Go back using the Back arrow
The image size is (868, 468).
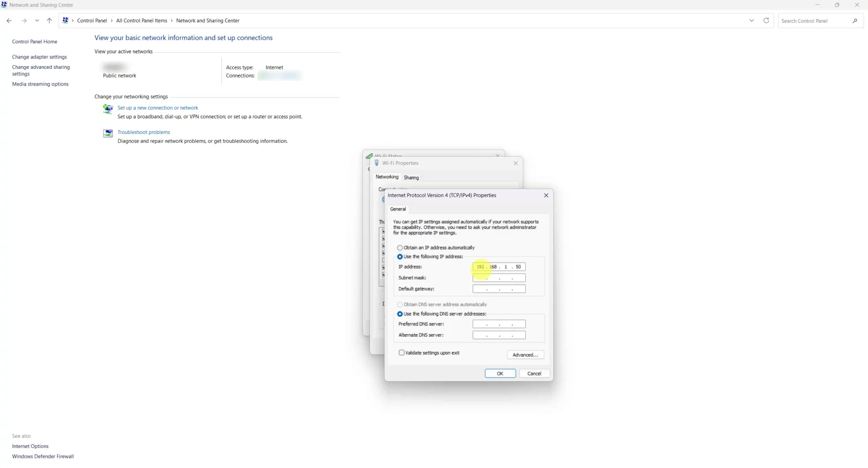9,21
